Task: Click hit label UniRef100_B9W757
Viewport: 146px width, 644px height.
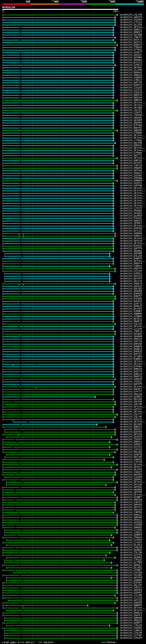Action: (x=131, y=296)
